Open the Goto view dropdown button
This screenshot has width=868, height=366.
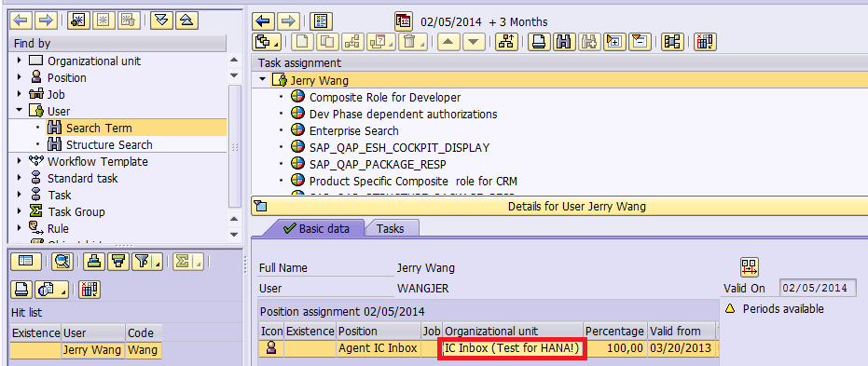click(267, 41)
